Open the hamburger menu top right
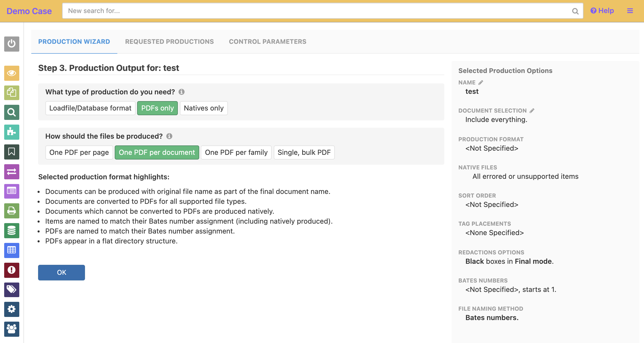Screen dimensions: 644x343 [630, 11]
